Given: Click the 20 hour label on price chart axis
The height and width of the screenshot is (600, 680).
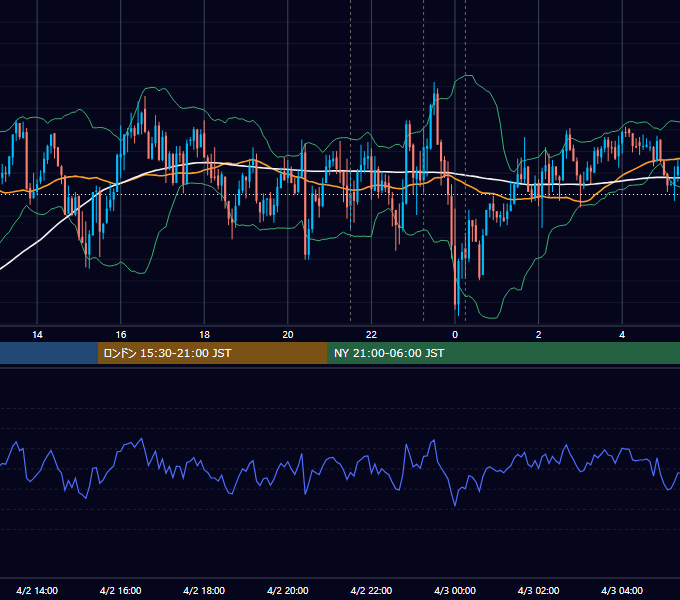Looking at the screenshot, I should [288, 335].
